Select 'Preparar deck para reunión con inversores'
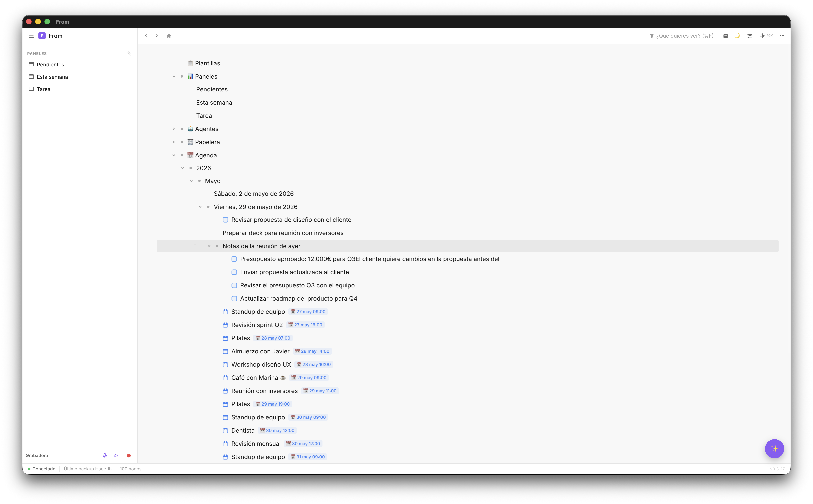Viewport: 813px width, 504px height. point(283,233)
